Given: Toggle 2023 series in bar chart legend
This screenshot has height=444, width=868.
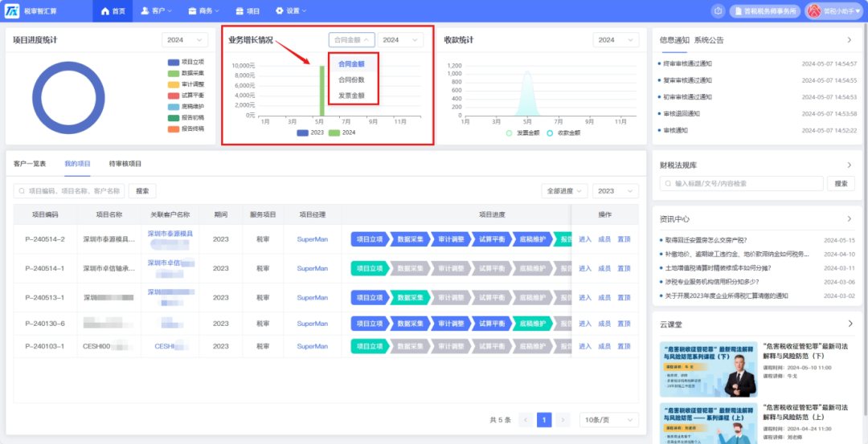Looking at the screenshot, I should click(310, 132).
